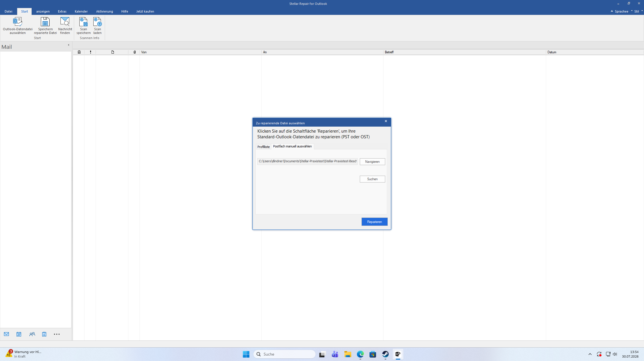
Task: Click the Reparieren button
Action: click(374, 222)
